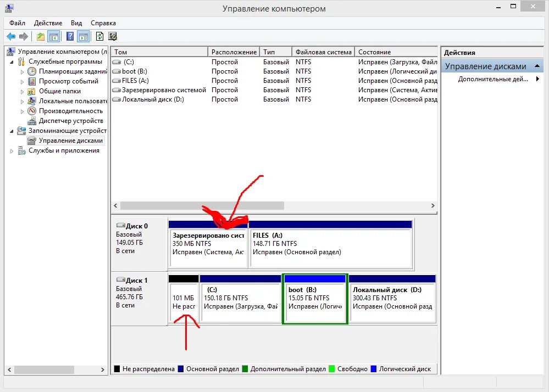
Task: Open the Действие menu
Action: pyautogui.click(x=48, y=23)
